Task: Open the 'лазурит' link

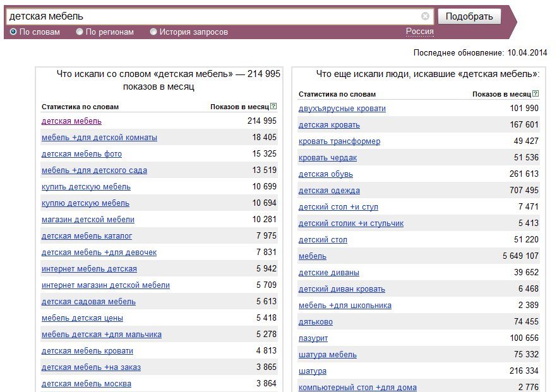Action: [313, 338]
